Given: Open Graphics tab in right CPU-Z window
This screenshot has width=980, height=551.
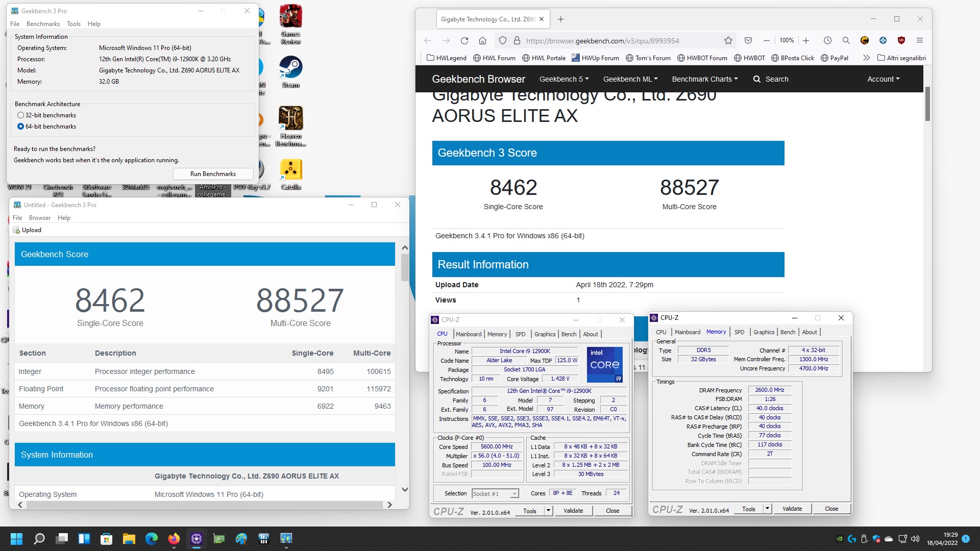Looking at the screenshot, I should 764,332.
